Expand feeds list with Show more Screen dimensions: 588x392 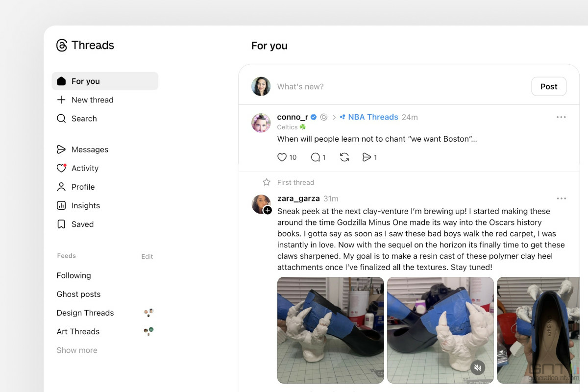click(x=77, y=350)
